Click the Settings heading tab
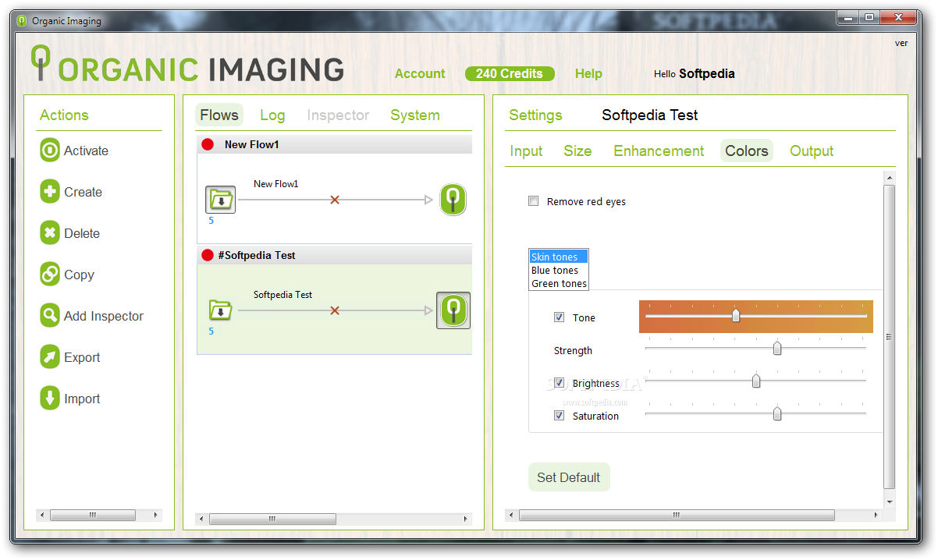This screenshot has width=938, height=560. [535, 115]
